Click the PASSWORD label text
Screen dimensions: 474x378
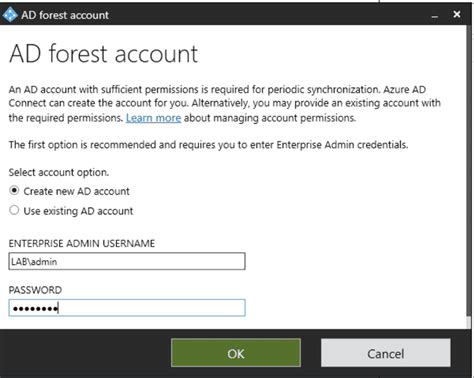coord(35,290)
